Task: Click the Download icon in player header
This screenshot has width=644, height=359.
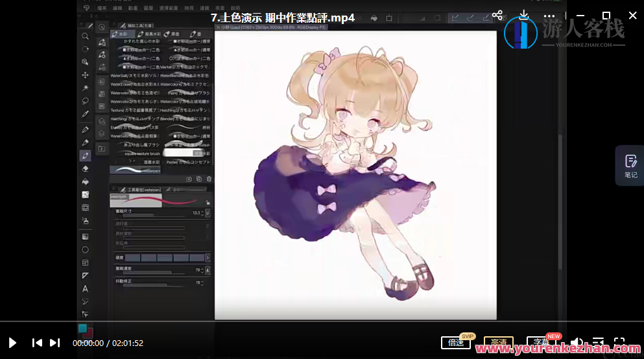Action: pos(524,15)
